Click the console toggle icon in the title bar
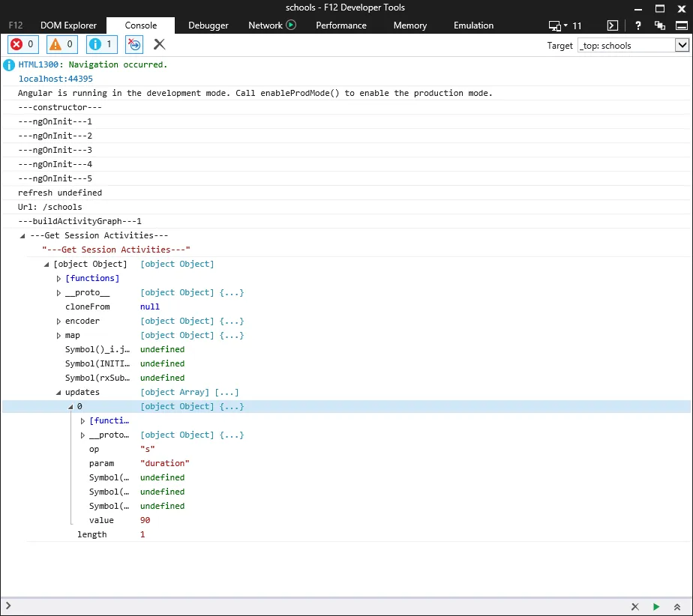Viewport: 693px width, 616px height. click(x=612, y=25)
